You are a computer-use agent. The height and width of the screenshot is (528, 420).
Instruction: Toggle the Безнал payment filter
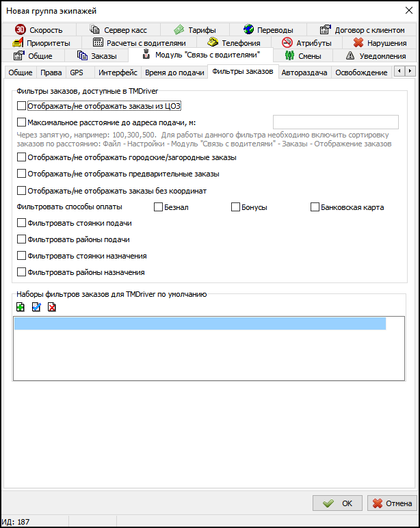pos(158,207)
